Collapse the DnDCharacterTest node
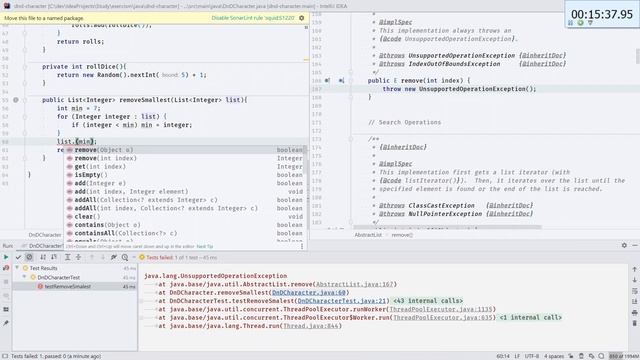Viewport: 640px width, 360px height. pos(24,277)
